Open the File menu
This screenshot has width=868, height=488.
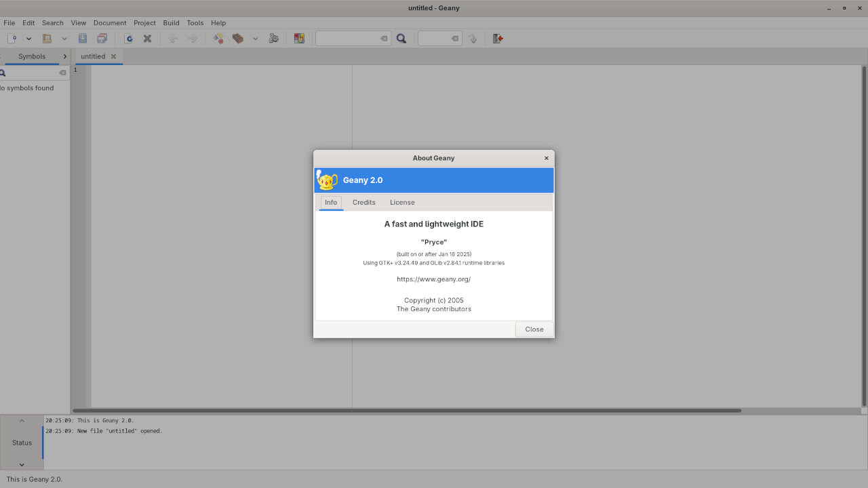pyautogui.click(x=9, y=23)
